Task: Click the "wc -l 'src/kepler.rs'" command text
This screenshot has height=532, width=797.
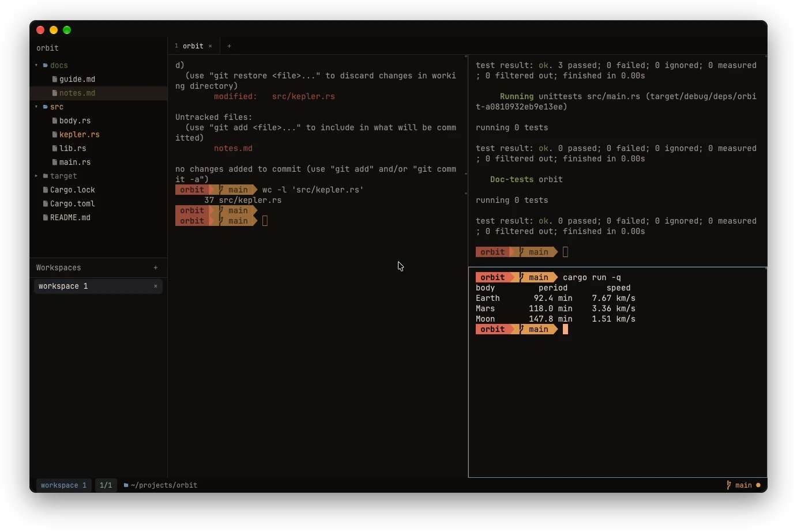Action: [313, 190]
